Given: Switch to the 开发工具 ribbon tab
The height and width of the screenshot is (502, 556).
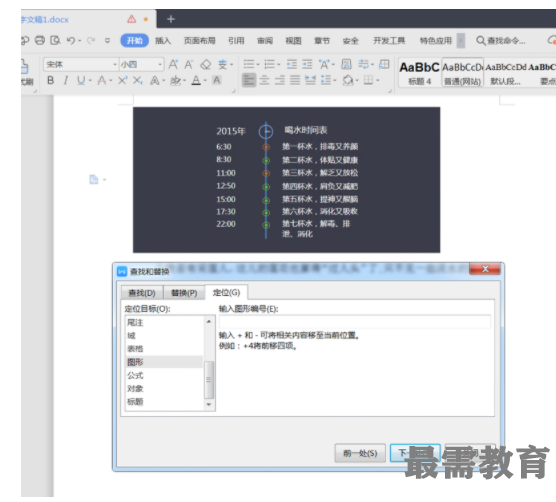Looking at the screenshot, I should click(x=389, y=41).
